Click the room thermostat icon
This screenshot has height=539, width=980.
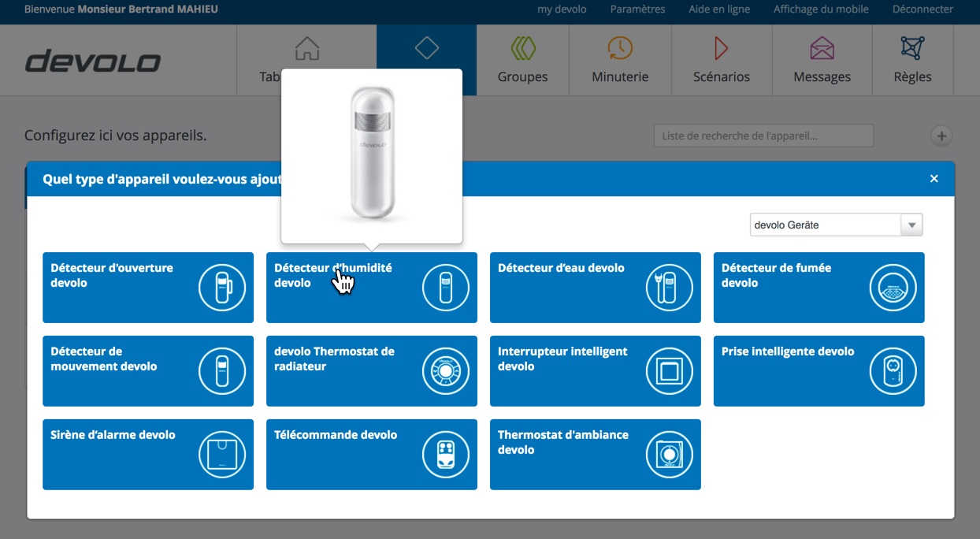[x=670, y=455]
